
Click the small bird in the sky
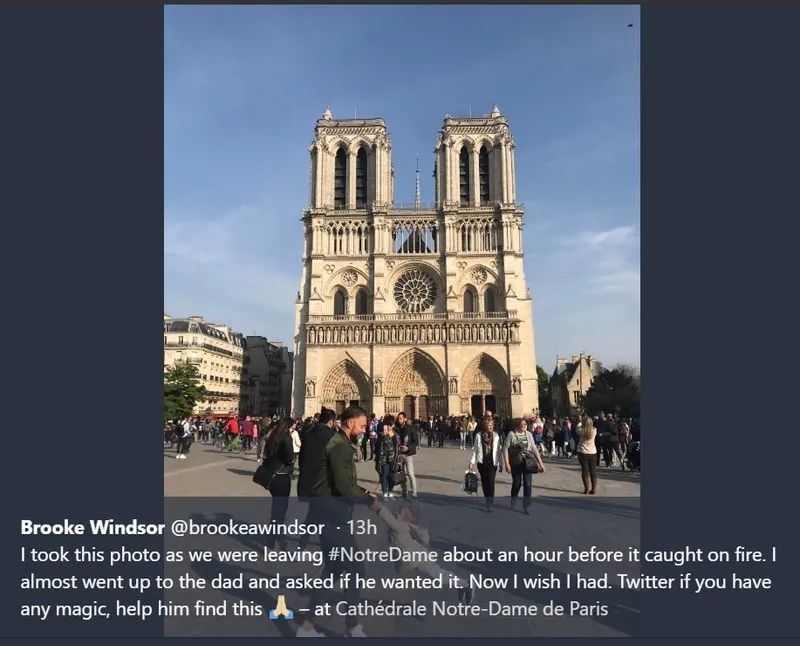click(629, 25)
